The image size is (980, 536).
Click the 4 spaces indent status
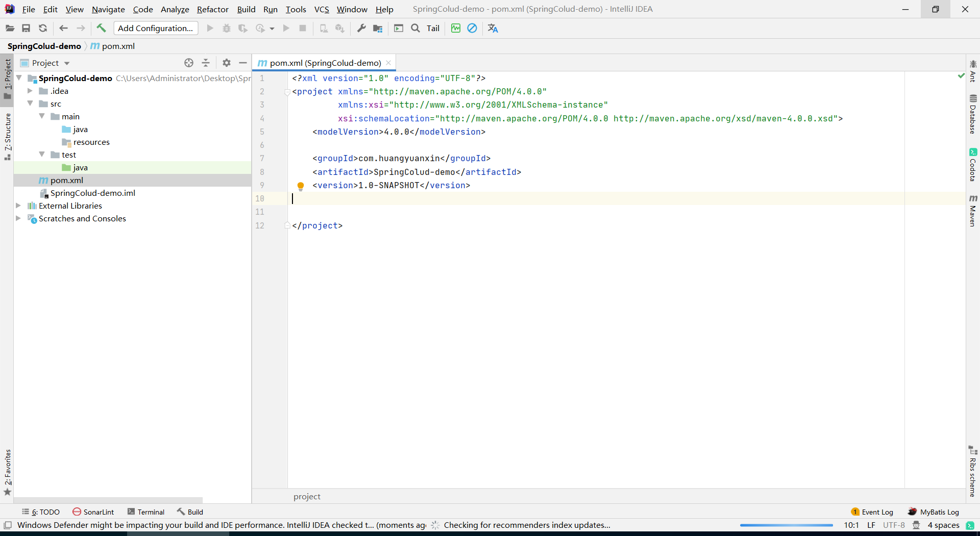943,525
